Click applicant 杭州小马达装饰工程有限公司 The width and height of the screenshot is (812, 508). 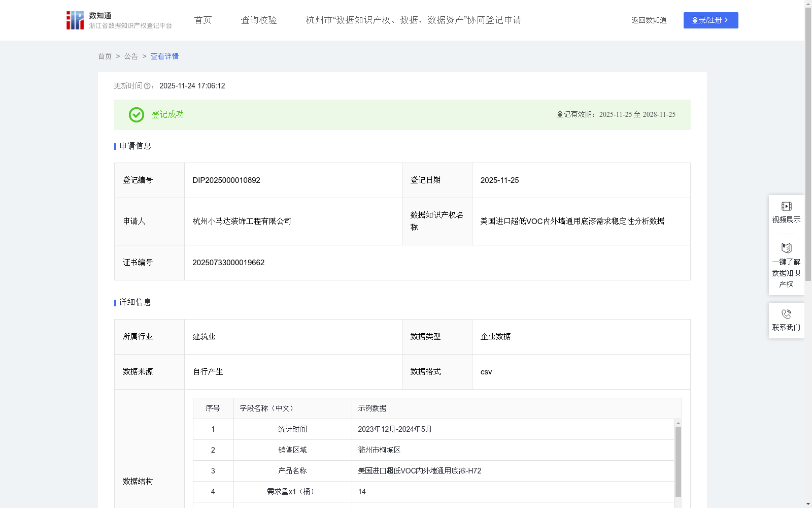[242, 221]
